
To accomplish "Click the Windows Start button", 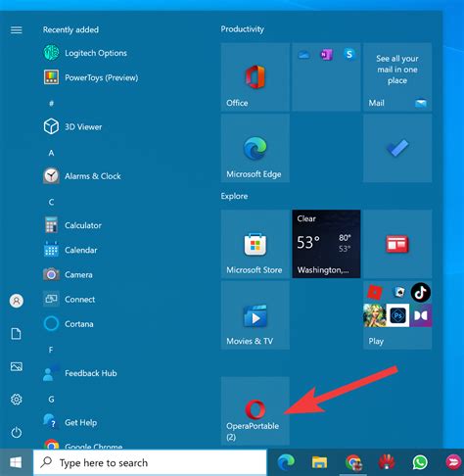I will 16,462.
